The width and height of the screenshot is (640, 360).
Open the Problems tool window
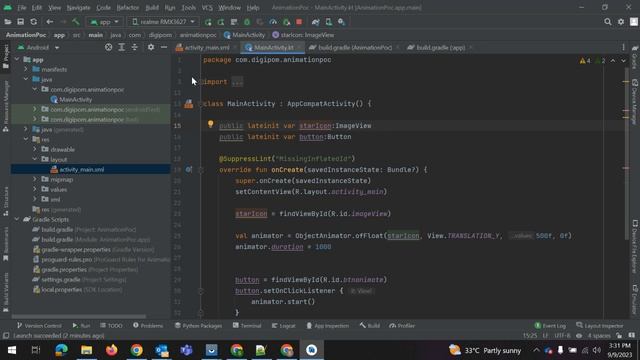(148, 326)
